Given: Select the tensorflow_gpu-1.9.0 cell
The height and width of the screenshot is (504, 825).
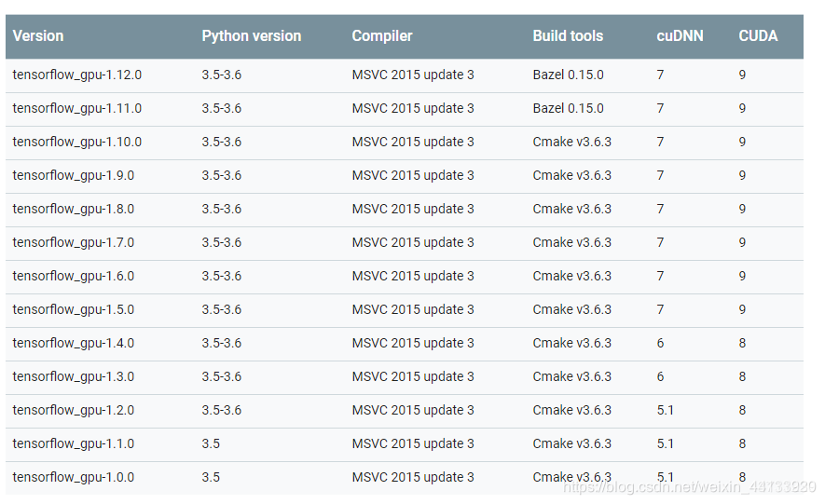Looking at the screenshot, I should (73, 175).
